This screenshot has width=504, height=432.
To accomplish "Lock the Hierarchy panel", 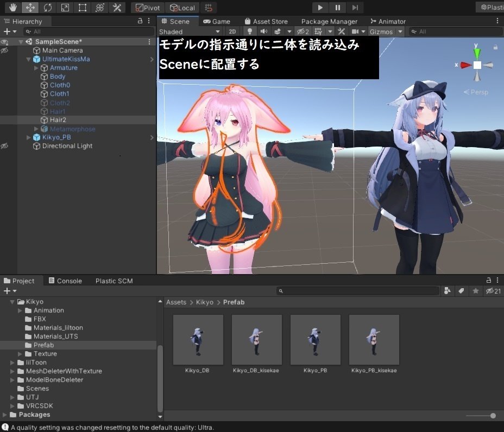I will [140, 21].
